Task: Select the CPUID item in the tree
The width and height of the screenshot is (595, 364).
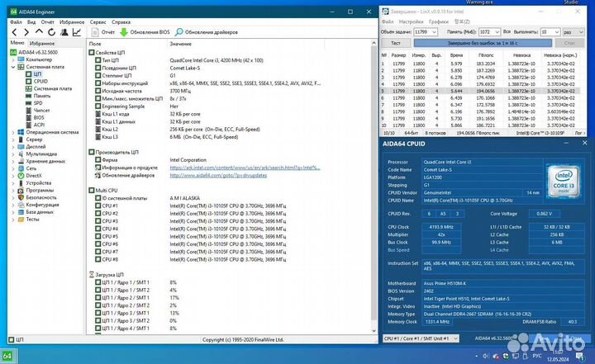Action: [40, 81]
